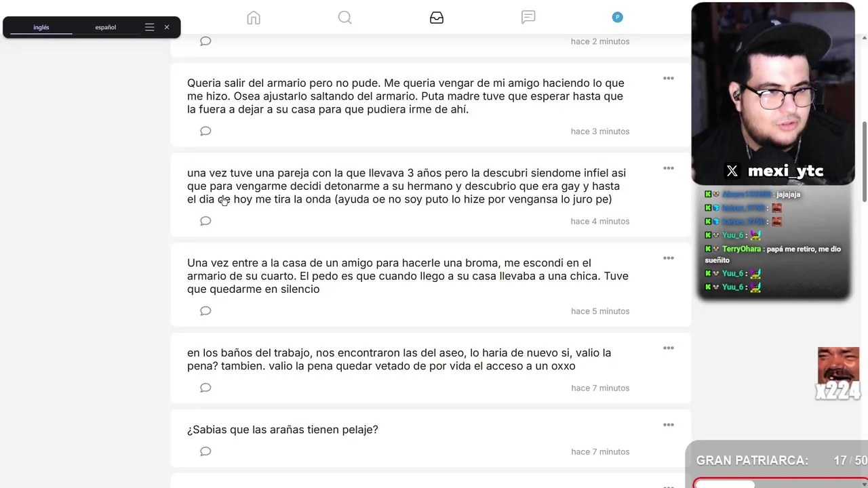
Task: Open the translator overlay hamburger menu
Action: pos(150,27)
